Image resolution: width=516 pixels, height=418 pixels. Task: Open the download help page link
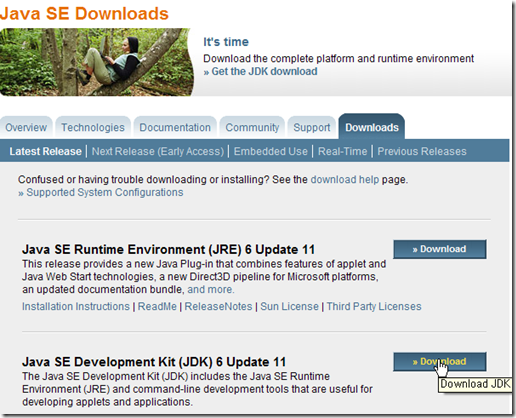point(345,179)
